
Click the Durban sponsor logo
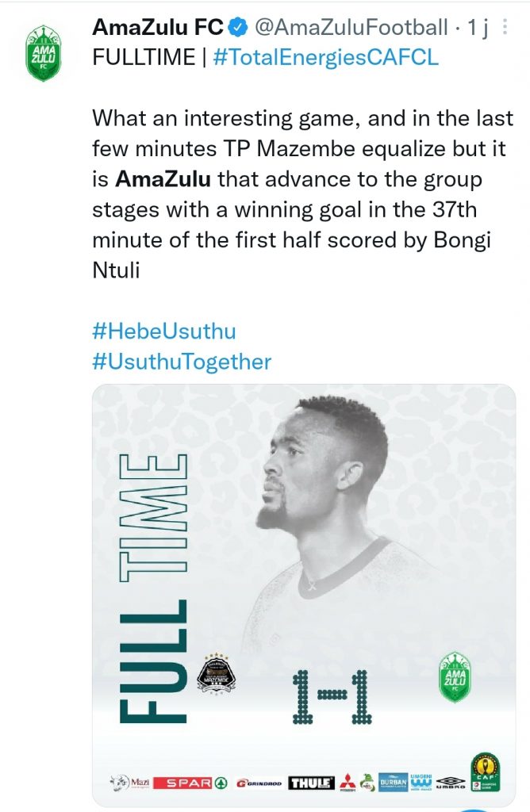pos(394,782)
